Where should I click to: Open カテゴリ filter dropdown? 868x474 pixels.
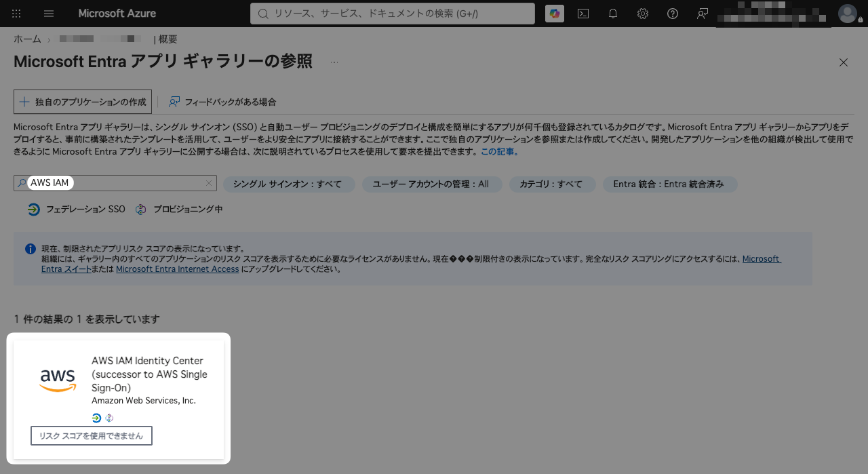coord(552,184)
